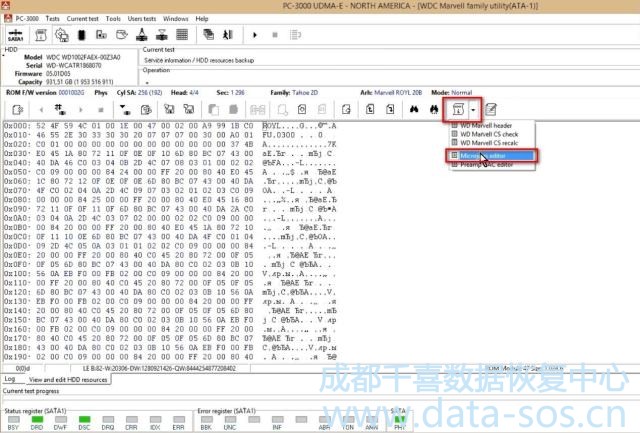Click the compare columns icon in editor toolbar
The height and width of the screenshot is (433, 640).
[x=258, y=109]
